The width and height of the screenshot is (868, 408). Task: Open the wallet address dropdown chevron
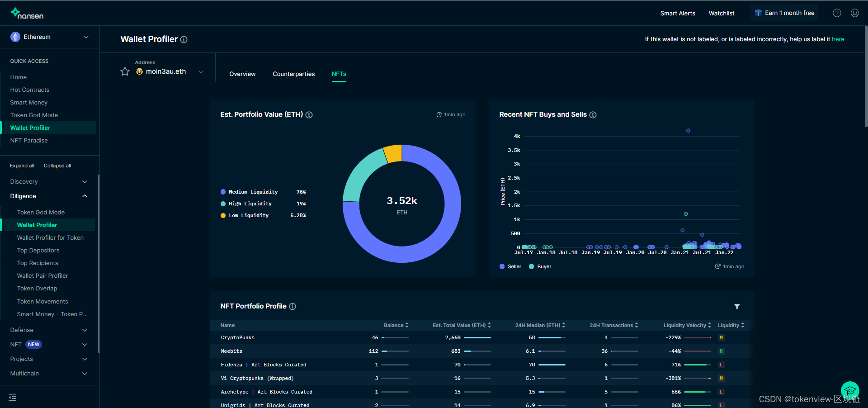point(201,71)
